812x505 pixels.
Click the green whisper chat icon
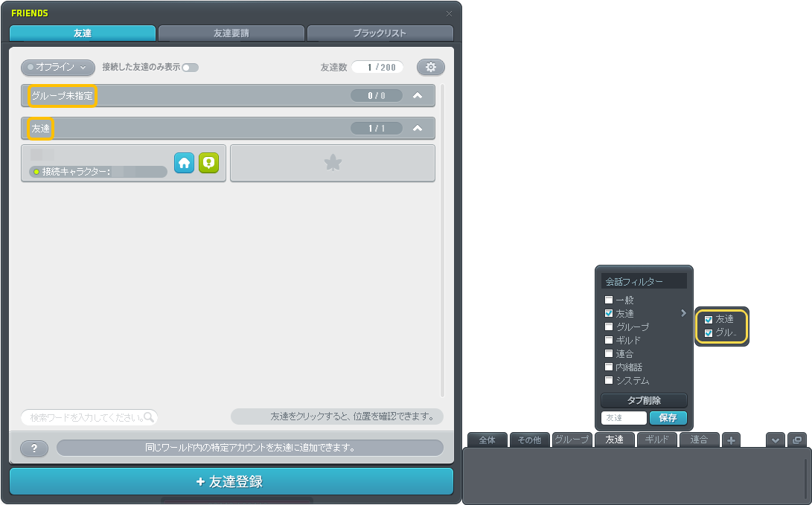(208, 164)
